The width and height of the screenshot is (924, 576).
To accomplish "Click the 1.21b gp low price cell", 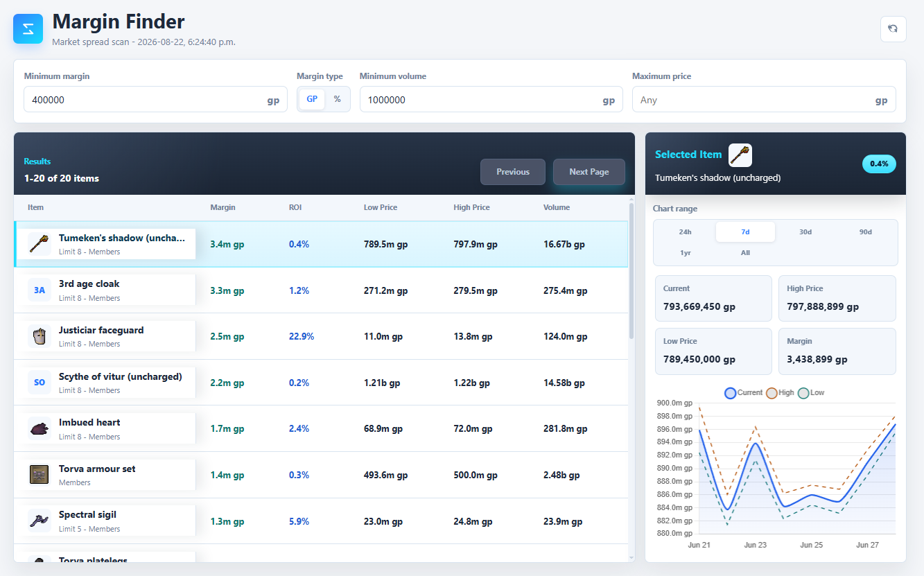I will coord(382,383).
